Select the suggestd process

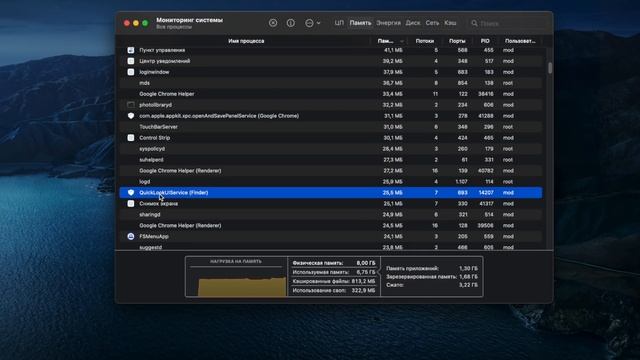coord(331,247)
